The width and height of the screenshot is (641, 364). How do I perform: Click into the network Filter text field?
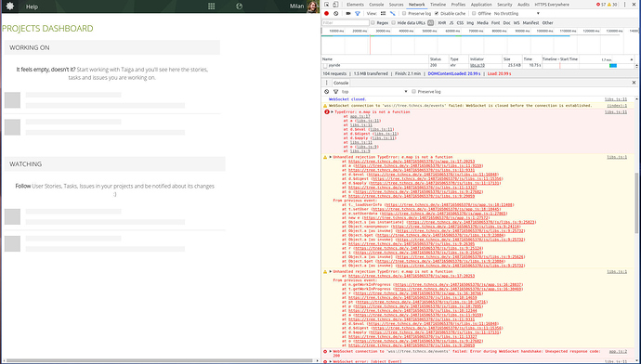[x=346, y=23]
